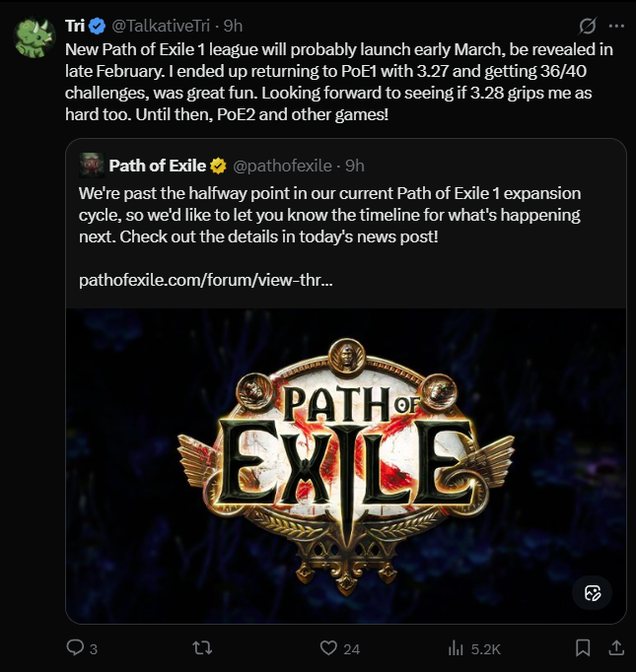Click the 9h timestamp beside @pathofexile
The image size is (636, 672).
coord(355,165)
